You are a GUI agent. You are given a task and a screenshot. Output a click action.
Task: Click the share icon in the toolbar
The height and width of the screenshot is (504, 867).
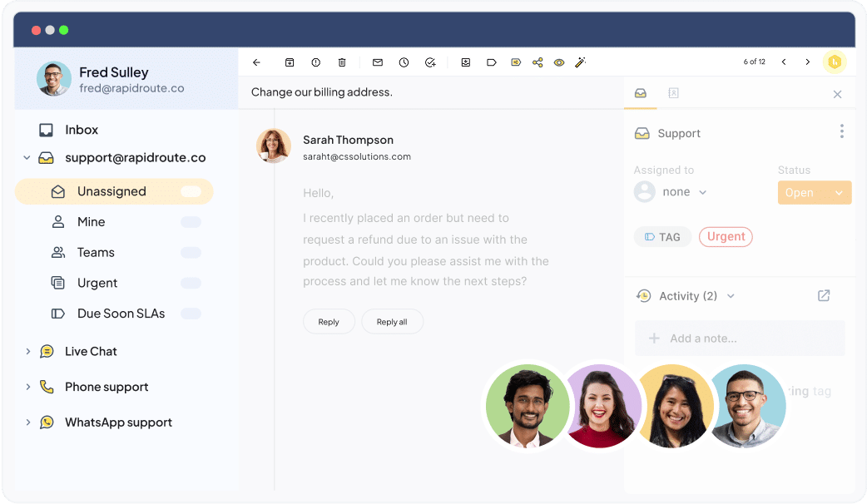coord(538,62)
